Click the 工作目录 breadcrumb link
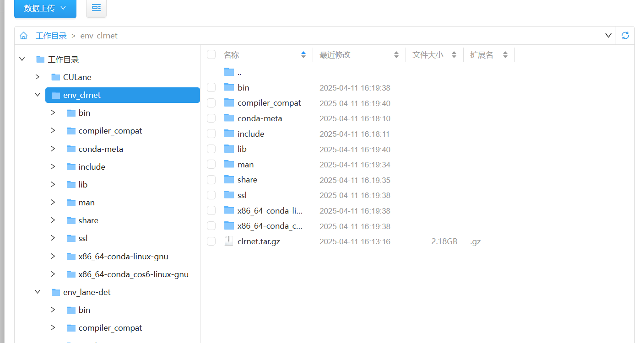Image resolution: width=644 pixels, height=343 pixels. click(51, 36)
